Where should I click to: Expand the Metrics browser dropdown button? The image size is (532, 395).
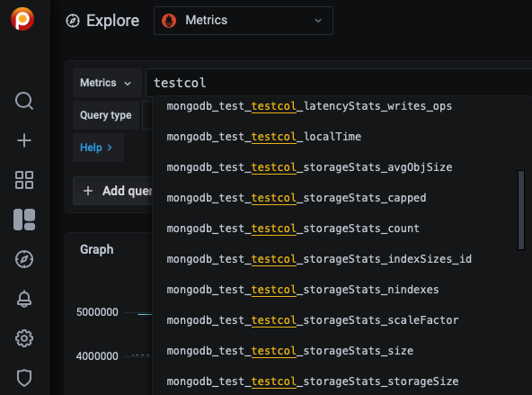coord(107,83)
